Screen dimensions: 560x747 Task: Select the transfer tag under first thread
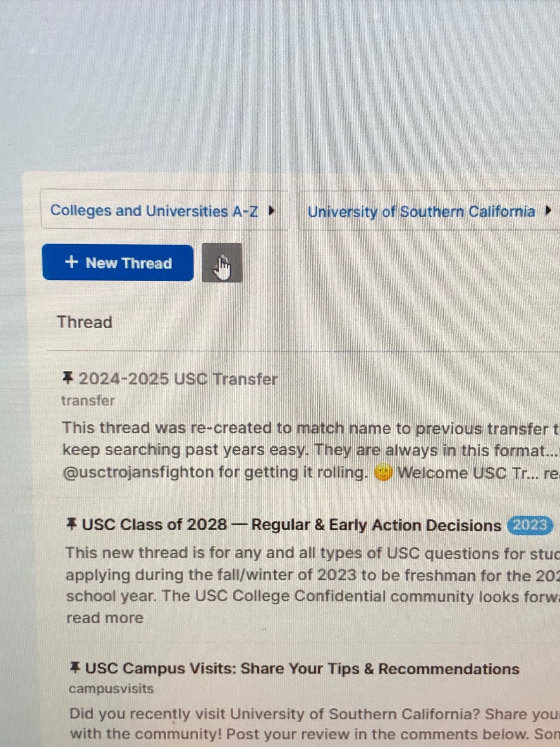click(88, 400)
